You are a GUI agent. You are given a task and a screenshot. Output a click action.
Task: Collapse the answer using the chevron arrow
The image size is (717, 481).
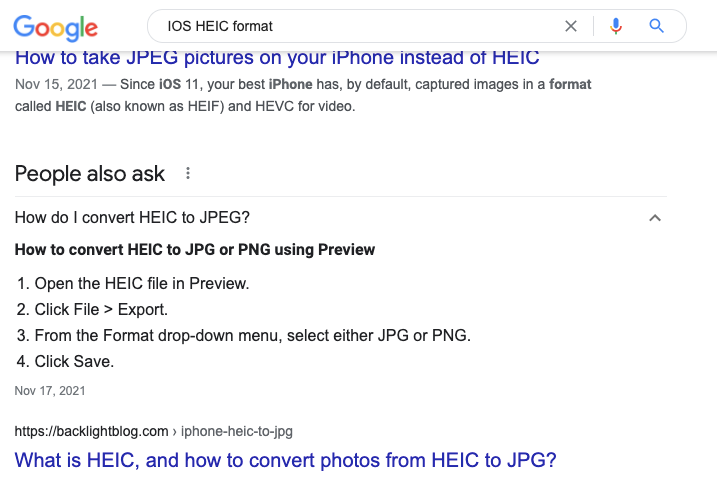pyautogui.click(x=655, y=218)
